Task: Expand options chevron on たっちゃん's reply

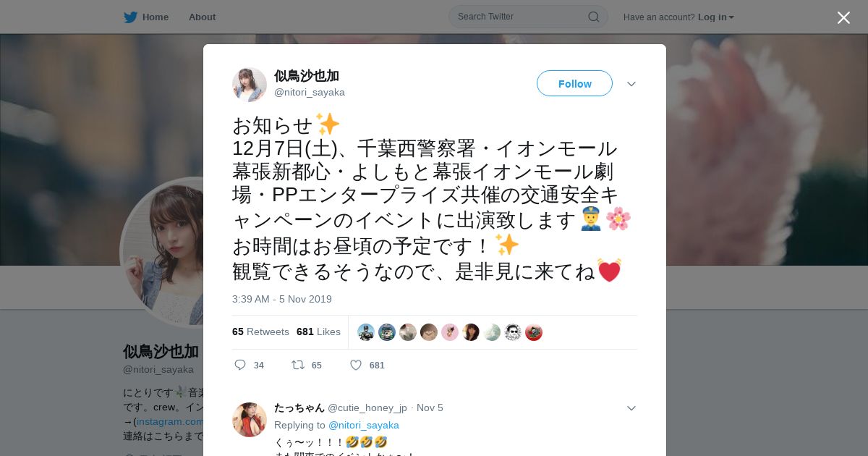Action: point(631,408)
